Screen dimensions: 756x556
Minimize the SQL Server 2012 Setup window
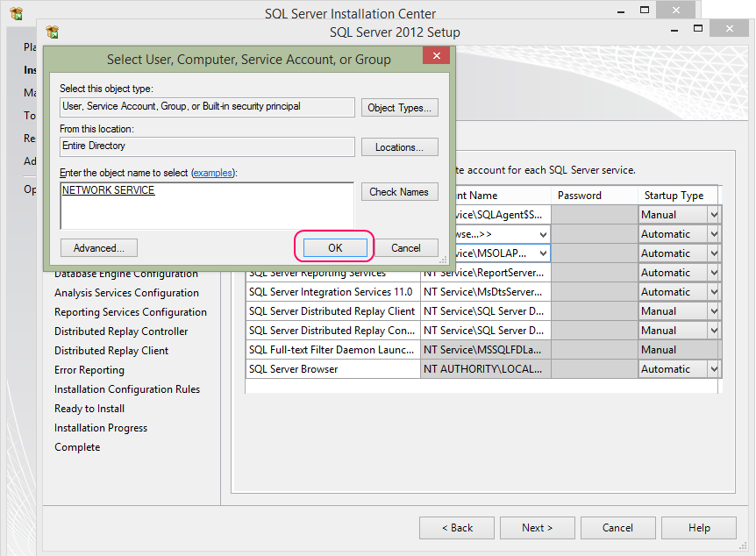[674, 31]
